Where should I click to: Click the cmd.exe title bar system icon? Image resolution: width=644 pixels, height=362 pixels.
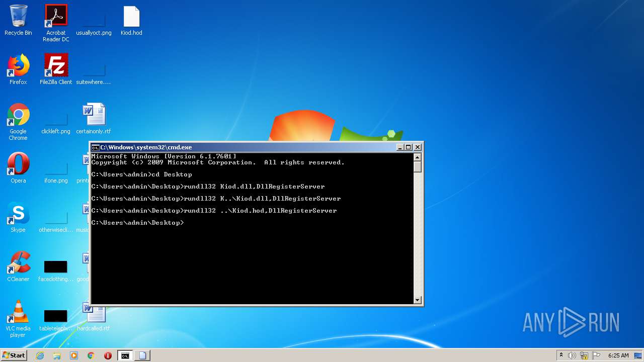pos(95,147)
